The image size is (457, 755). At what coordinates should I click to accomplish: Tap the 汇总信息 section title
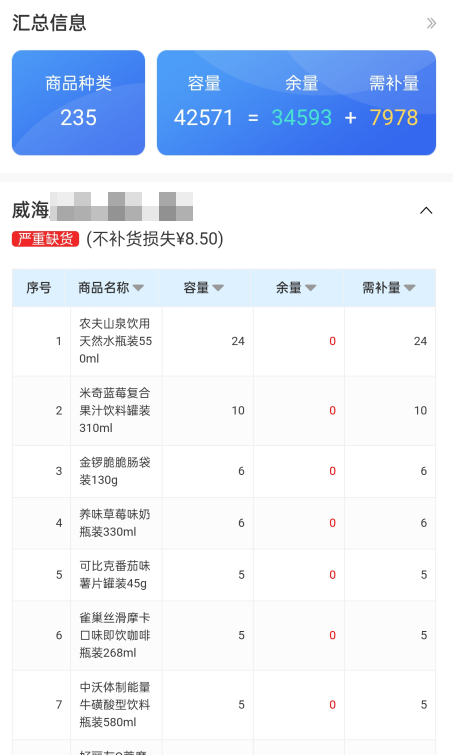coord(49,23)
